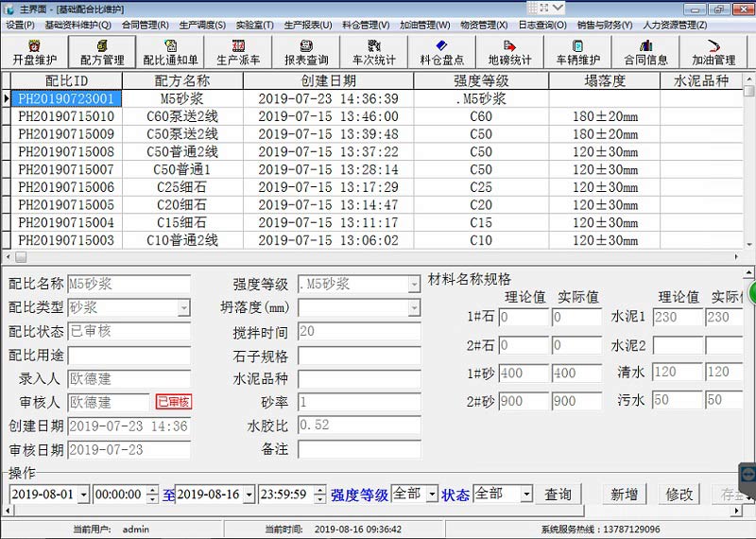Select the C50泵送2线 recipe cell
Viewport: 756px width, 539px height.
click(x=182, y=134)
